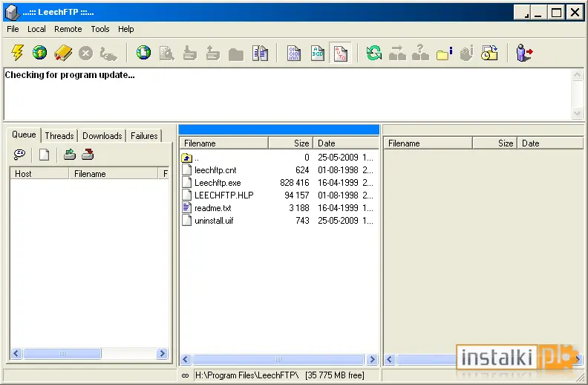
Task: Click the grey disconnect X icon
Action: 86,53
